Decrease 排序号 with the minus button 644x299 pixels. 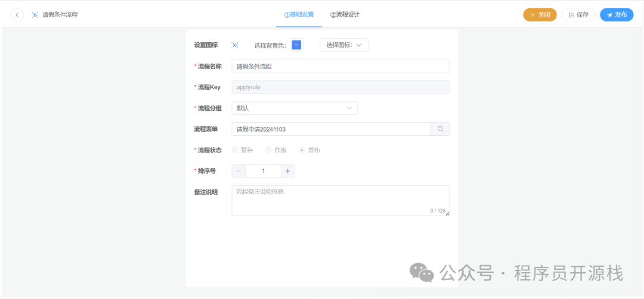click(x=239, y=171)
